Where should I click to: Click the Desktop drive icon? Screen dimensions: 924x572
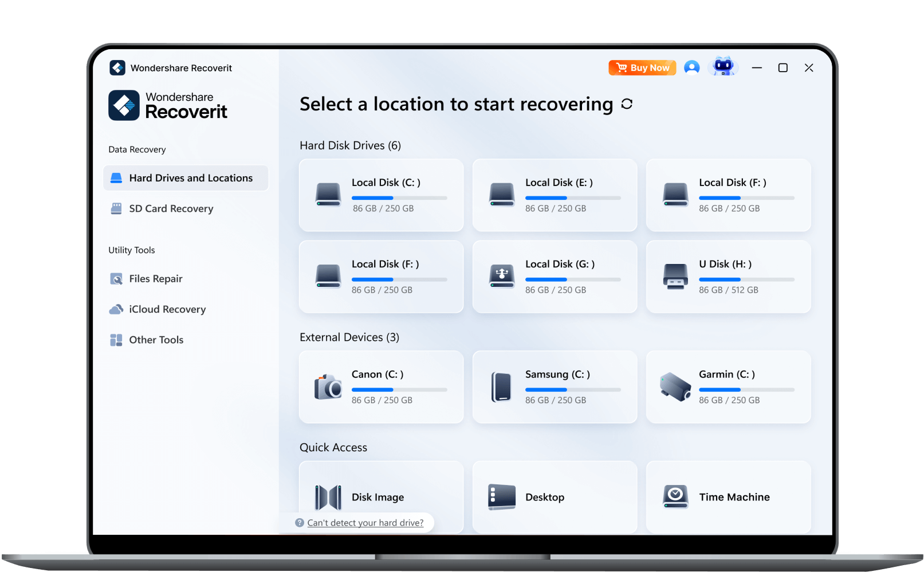[x=502, y=497]
